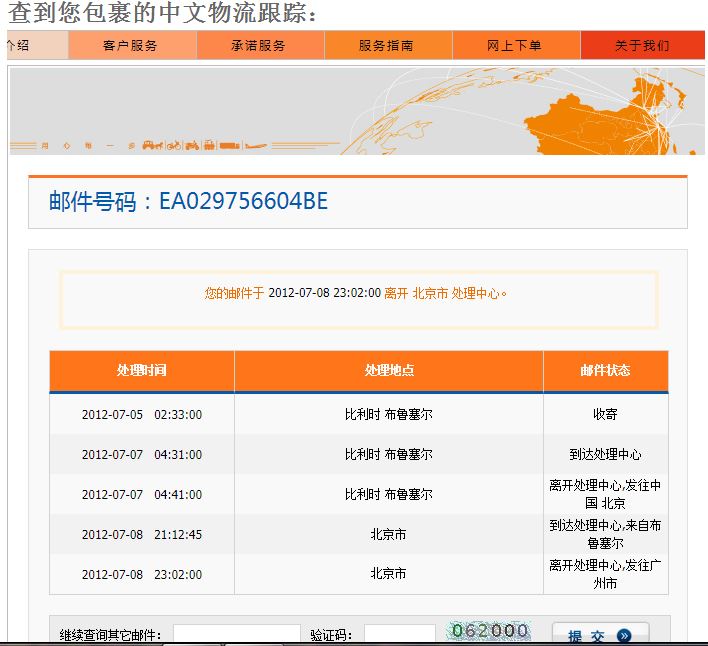The image size is (708, 646).
Task: Go to the 服务指南 tab
Action: pos(387,45)
